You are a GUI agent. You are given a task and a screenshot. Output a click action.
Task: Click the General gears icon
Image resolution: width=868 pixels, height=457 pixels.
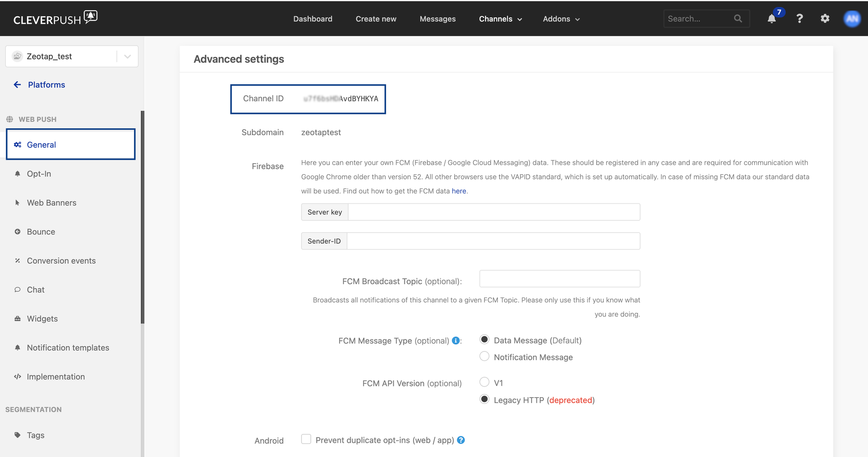(x=17, y=145)
